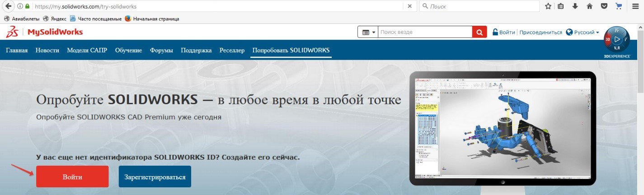Click the MySolidWorks logo
Image resolution: width=644 pixels, height=195 pixels.
45,32
